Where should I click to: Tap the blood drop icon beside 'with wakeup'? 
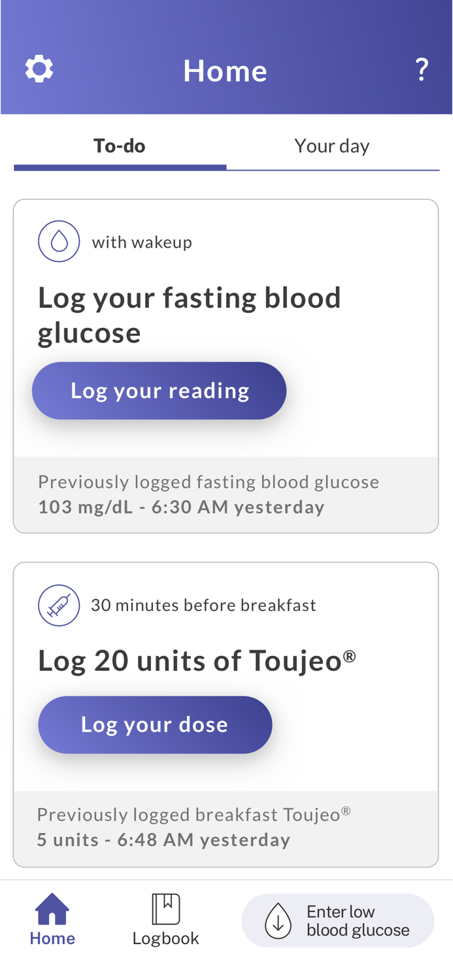[x=59, y=241]
